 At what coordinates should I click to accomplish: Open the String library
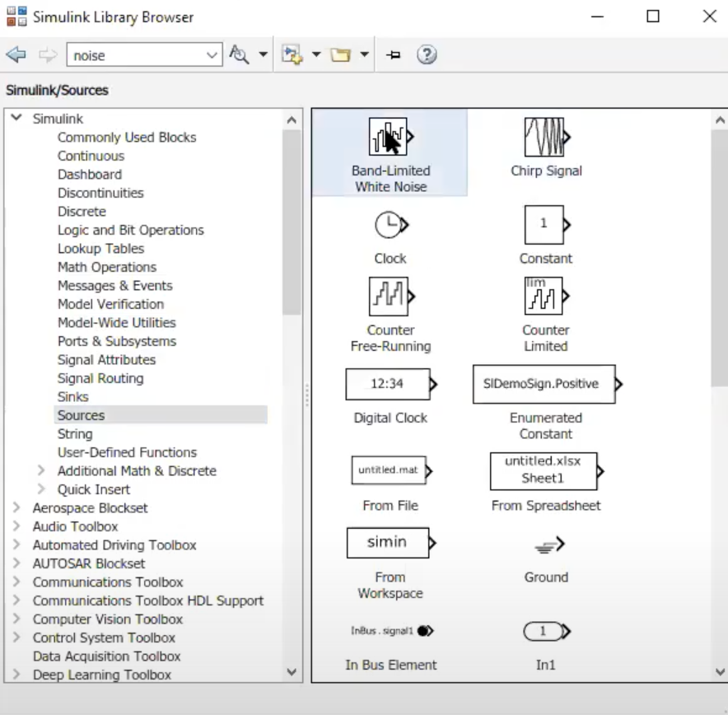coord(75,434)
